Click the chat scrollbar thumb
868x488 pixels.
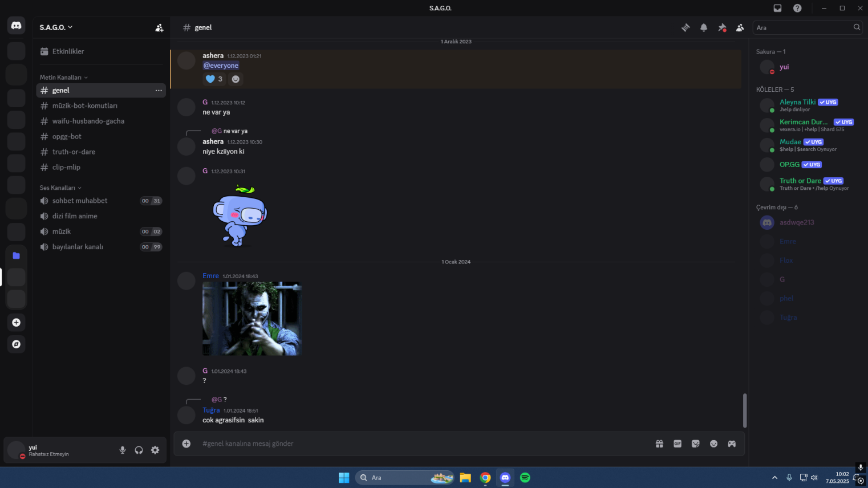[745, 410]
